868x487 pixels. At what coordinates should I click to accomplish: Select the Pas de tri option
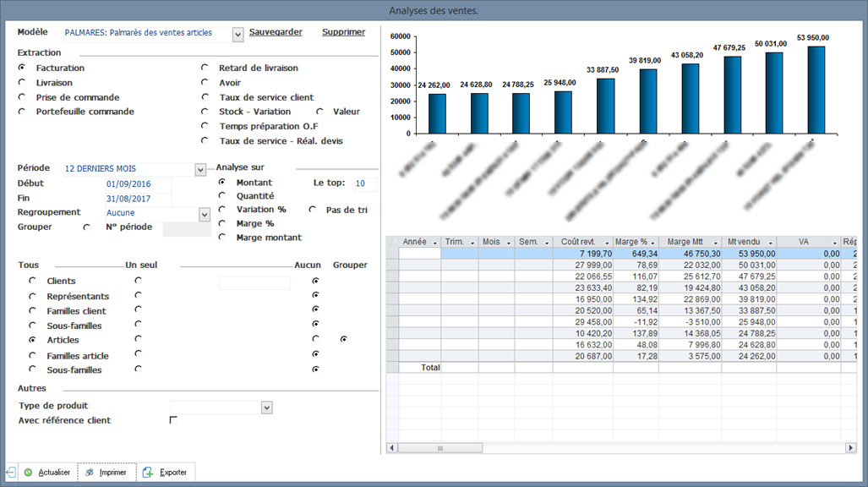click(313, 210)
